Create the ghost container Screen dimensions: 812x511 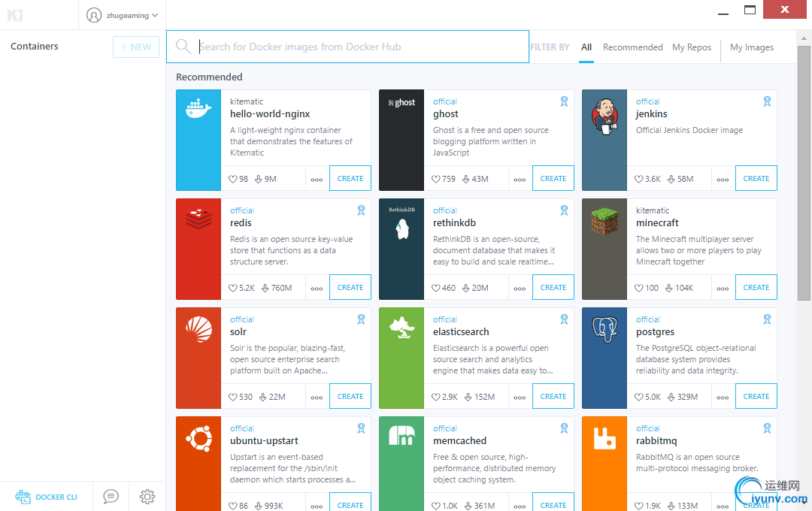553,179
